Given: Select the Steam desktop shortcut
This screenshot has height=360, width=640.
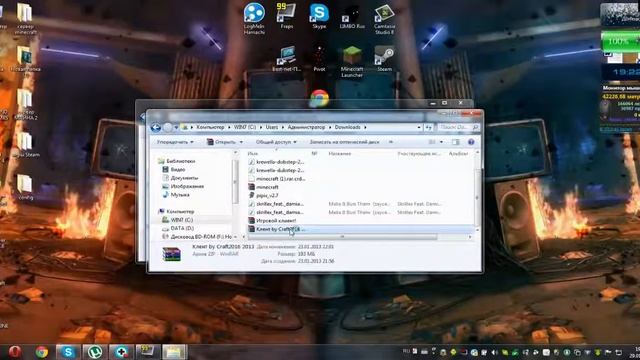Looking at the screenshot, I should [x=384, y=59].
